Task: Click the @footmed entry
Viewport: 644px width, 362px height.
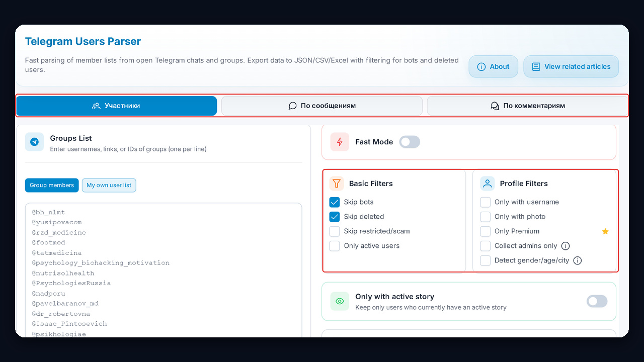Action: coord(49,243)
